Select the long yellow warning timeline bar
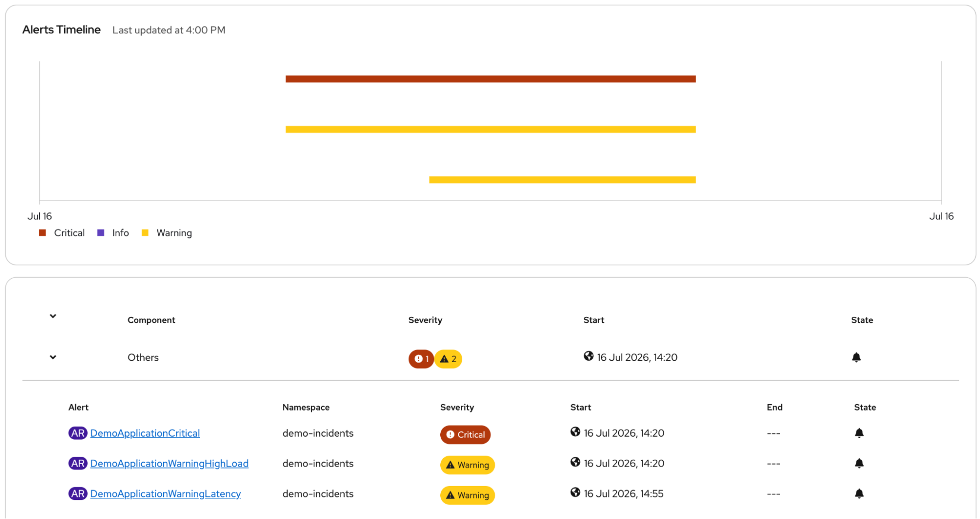Image resolution: width=980 pixels, height=519 pixels. coord(491,130)
